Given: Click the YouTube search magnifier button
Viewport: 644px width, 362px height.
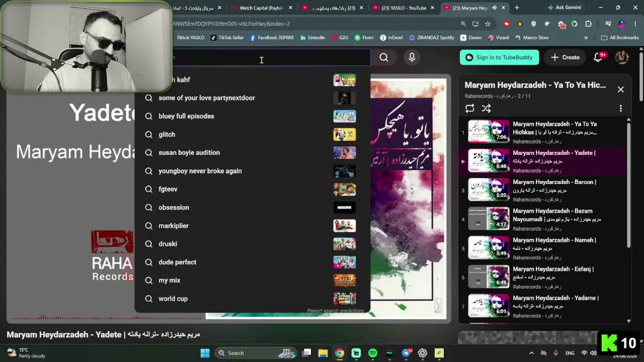Looking at the screenshot, I should coord(384,57).
